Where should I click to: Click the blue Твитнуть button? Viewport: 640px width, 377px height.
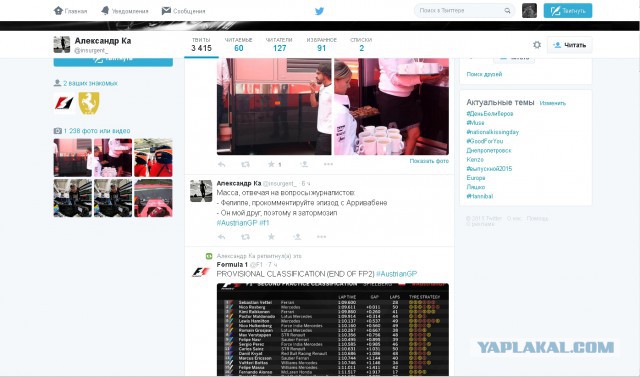click(568, 11)
